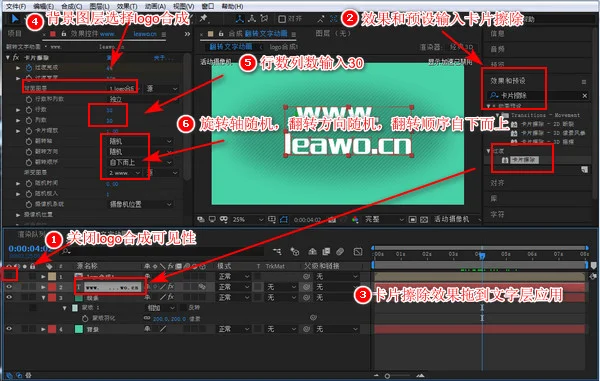600x381 pixels.
Task: Open graph editor icon in timeline
Action: tap(358, 251)
